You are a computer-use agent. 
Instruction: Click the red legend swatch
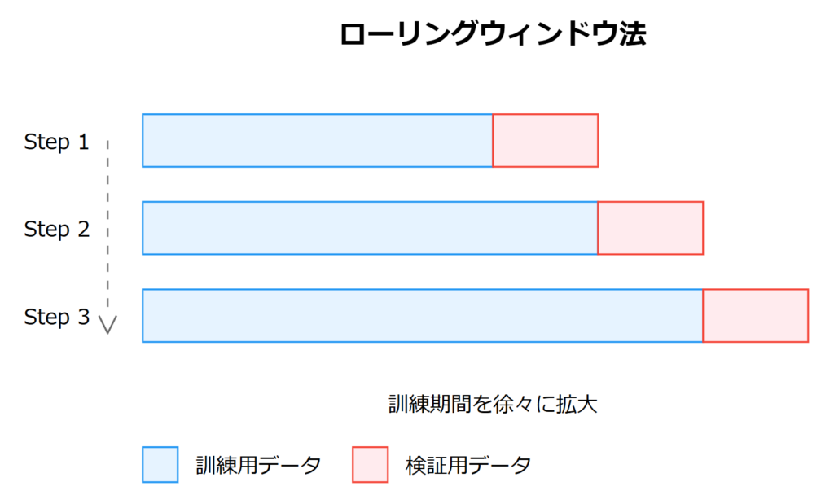(x=370, y=464)
